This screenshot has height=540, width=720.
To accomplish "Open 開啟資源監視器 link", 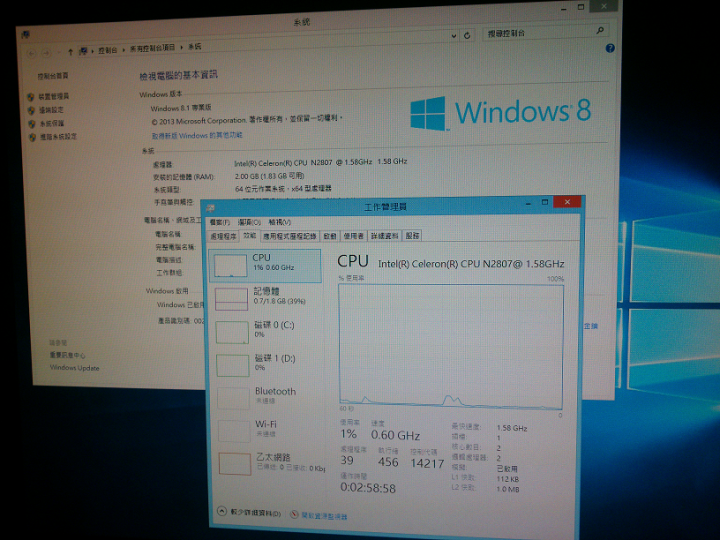I will point(319,516).
